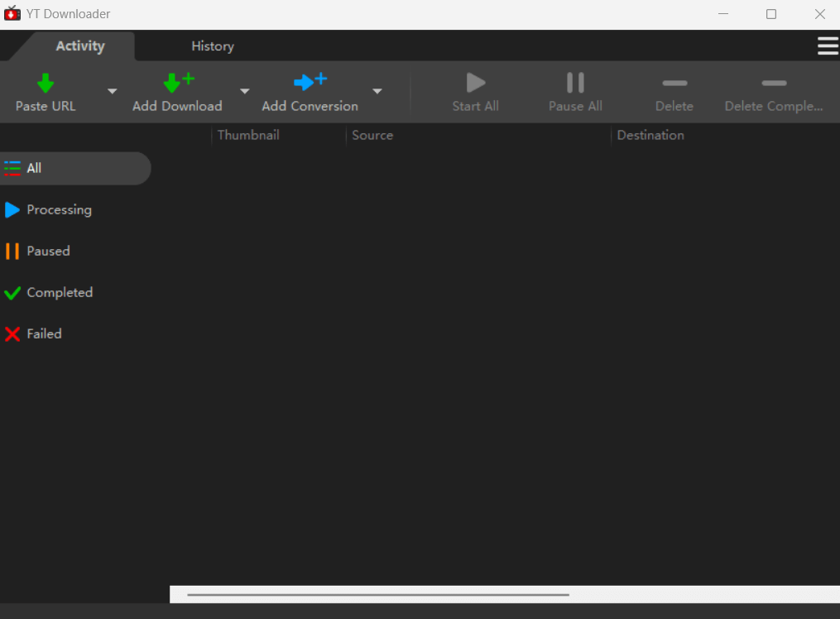
Task: Expand the Add Conversion dropdown arrow
Action: click(377, 91)
